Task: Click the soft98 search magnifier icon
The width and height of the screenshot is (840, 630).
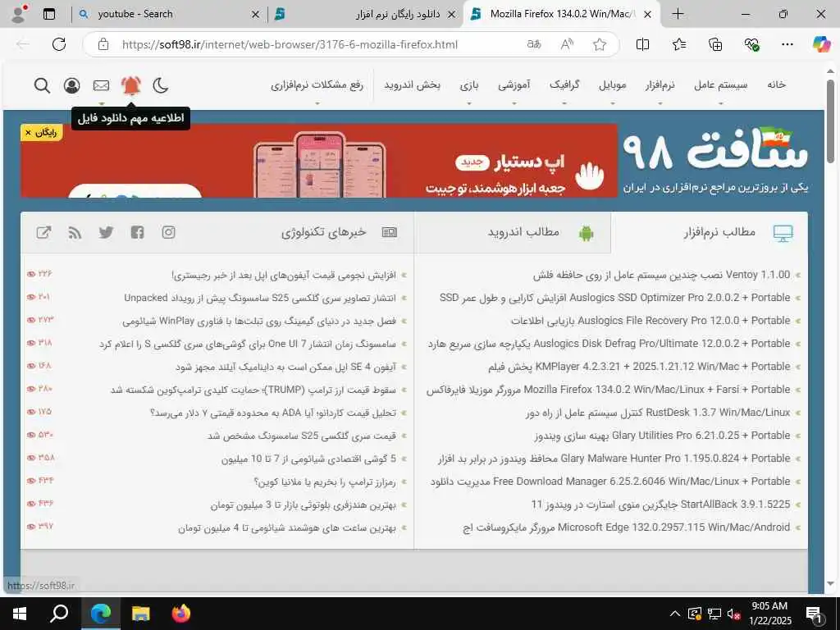Action: 42,85
